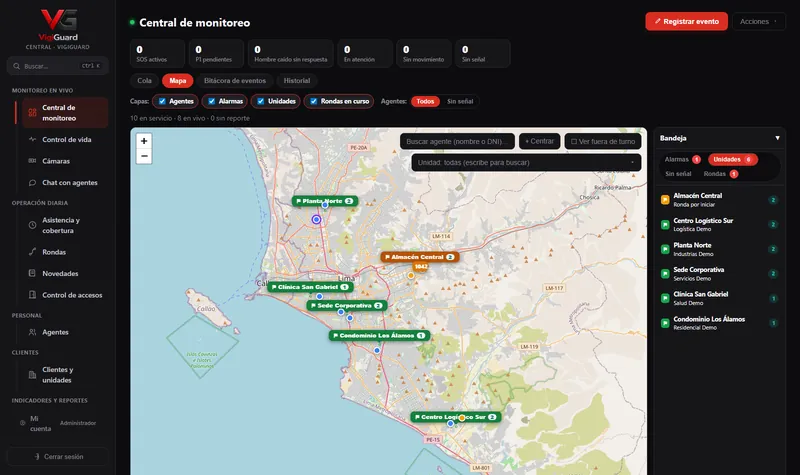
Task: Click the orange Almacén Central status icon
Action: point(665,200)
